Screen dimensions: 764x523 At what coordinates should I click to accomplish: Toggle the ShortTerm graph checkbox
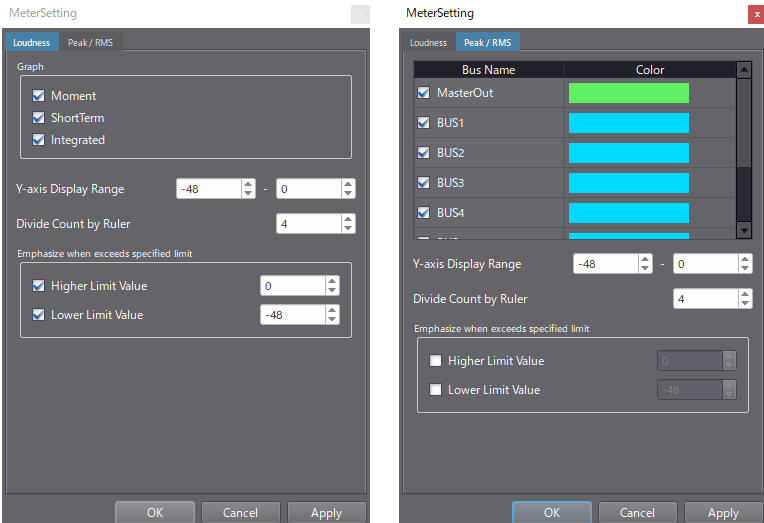pos(39,118)
